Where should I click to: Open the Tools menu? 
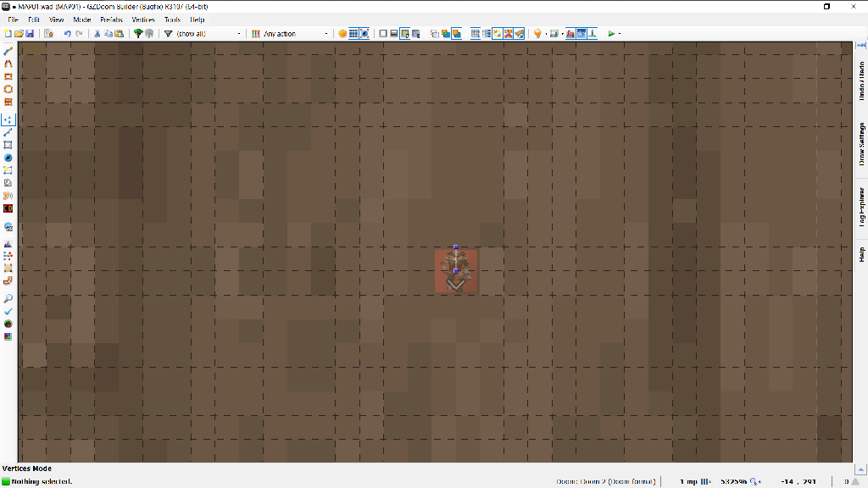tap(172, 19)
